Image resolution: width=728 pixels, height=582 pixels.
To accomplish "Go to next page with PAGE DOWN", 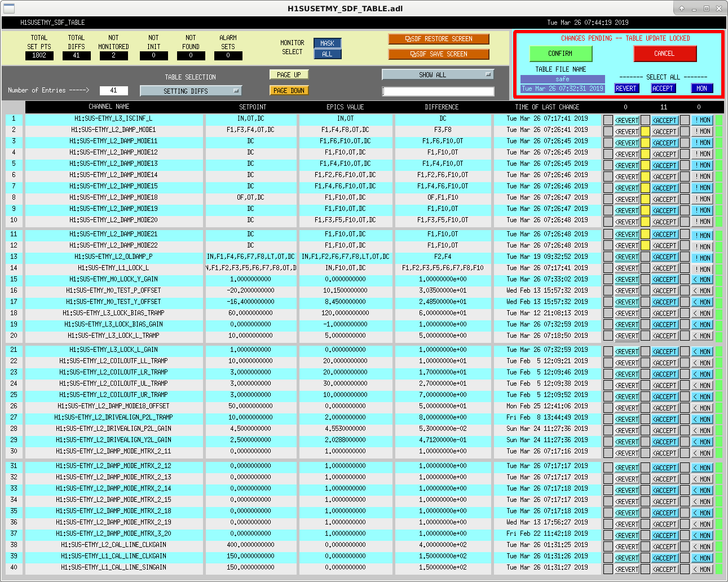I will pyautogui.click(x=289, y=90).
